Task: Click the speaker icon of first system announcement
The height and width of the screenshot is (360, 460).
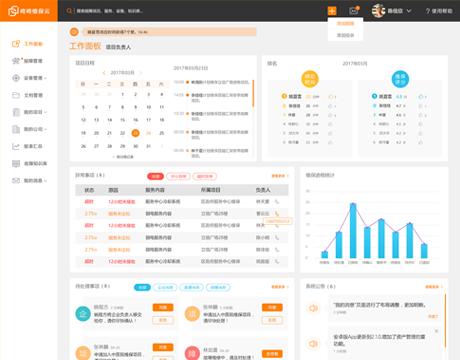Action: [313, 308]
